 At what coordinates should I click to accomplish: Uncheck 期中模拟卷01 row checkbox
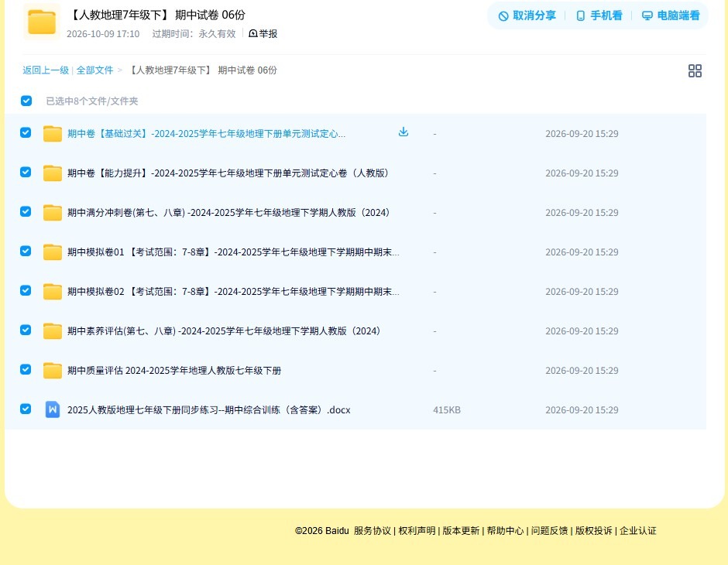[x=26, y=251]
